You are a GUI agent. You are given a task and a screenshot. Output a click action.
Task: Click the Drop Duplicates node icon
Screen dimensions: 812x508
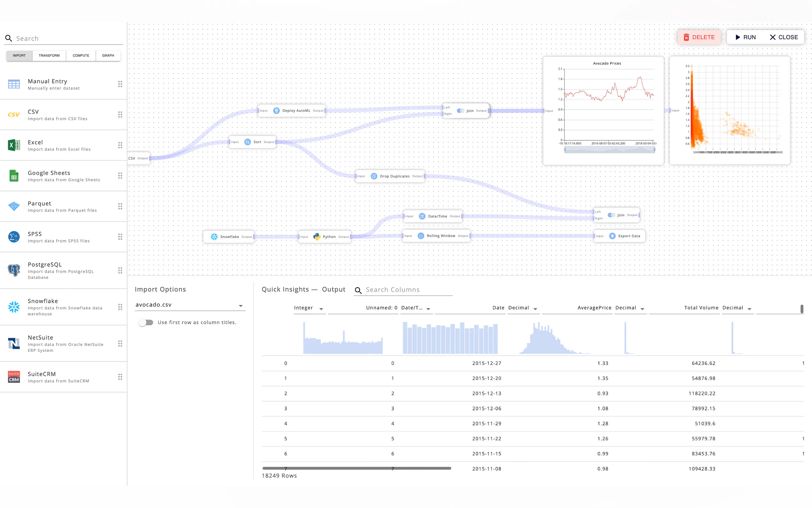374,176
